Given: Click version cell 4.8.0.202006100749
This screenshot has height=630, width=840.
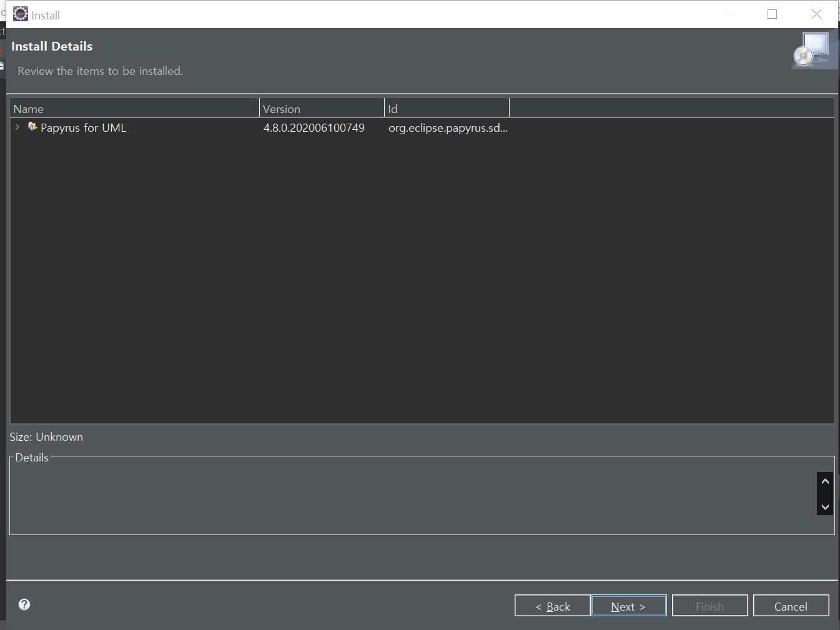Looking at the screenshot, I should tap(314, 128).
